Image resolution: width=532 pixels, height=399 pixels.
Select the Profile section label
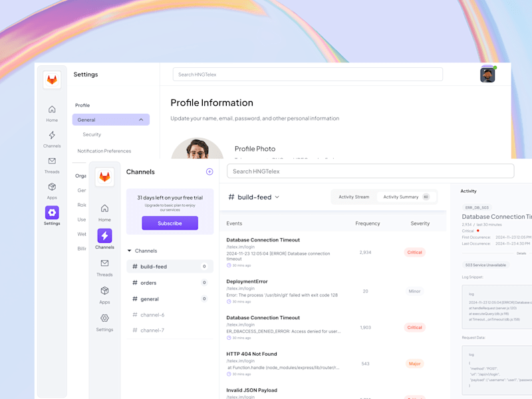[82, 105]
